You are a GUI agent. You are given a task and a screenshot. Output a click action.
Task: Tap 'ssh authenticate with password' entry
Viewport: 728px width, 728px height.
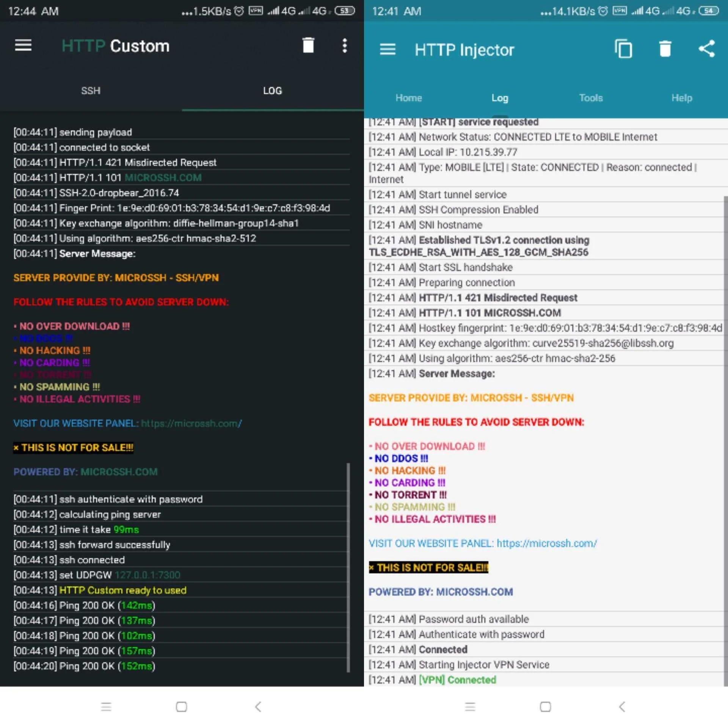pyautogui.click(x=108, y=499)
